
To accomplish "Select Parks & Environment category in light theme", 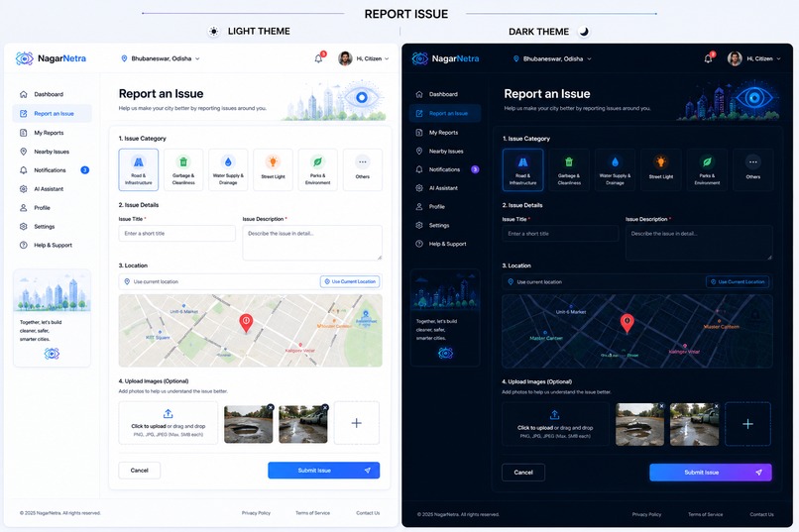I will point(317,169).
